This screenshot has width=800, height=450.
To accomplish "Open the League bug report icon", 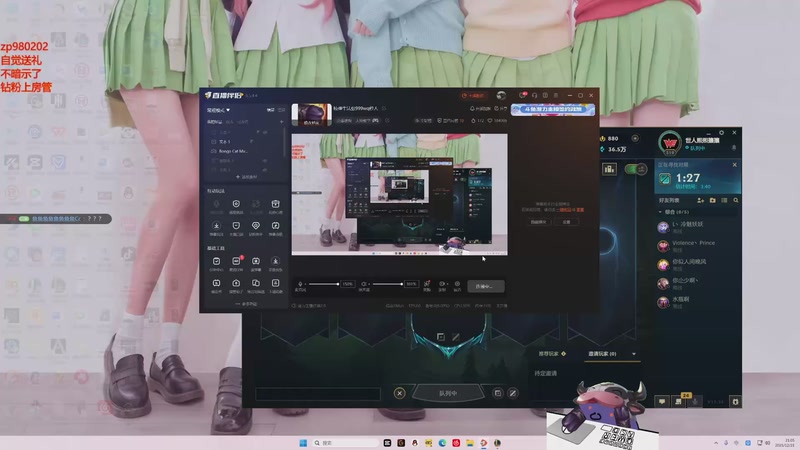I will [735, 402].
